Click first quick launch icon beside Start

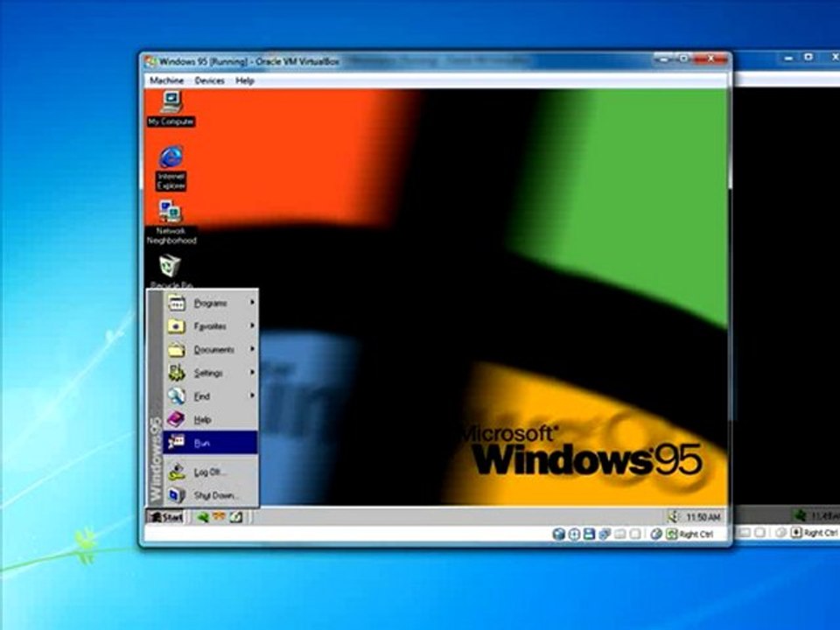pyautogui.click(x=202, y=517)
